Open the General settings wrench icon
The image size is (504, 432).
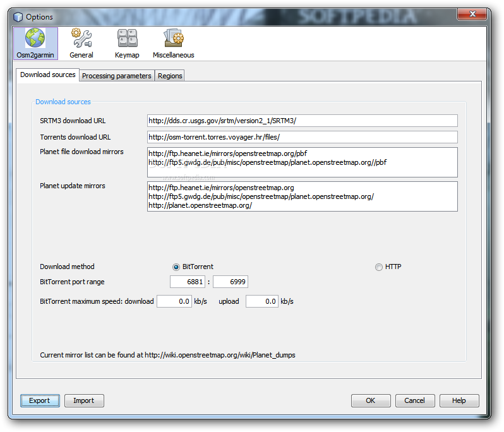point(81,44)
